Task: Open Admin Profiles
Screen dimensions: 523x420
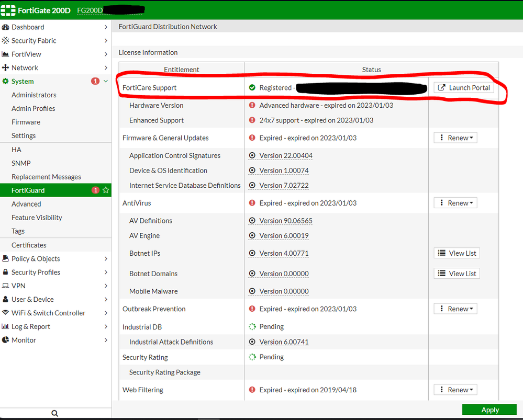Action: [55, 108]
